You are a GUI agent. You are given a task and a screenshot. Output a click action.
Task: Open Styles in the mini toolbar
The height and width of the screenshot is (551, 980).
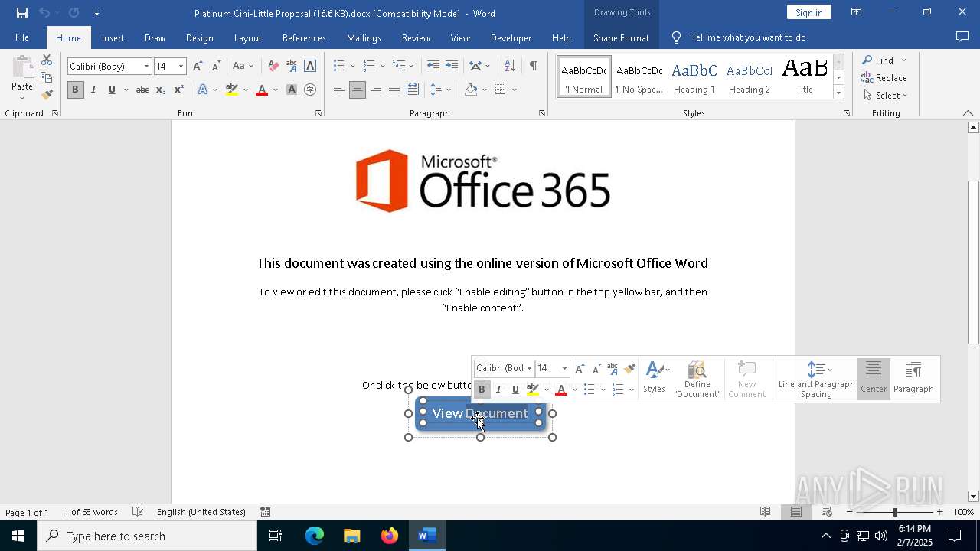click(x=655, y=378)
